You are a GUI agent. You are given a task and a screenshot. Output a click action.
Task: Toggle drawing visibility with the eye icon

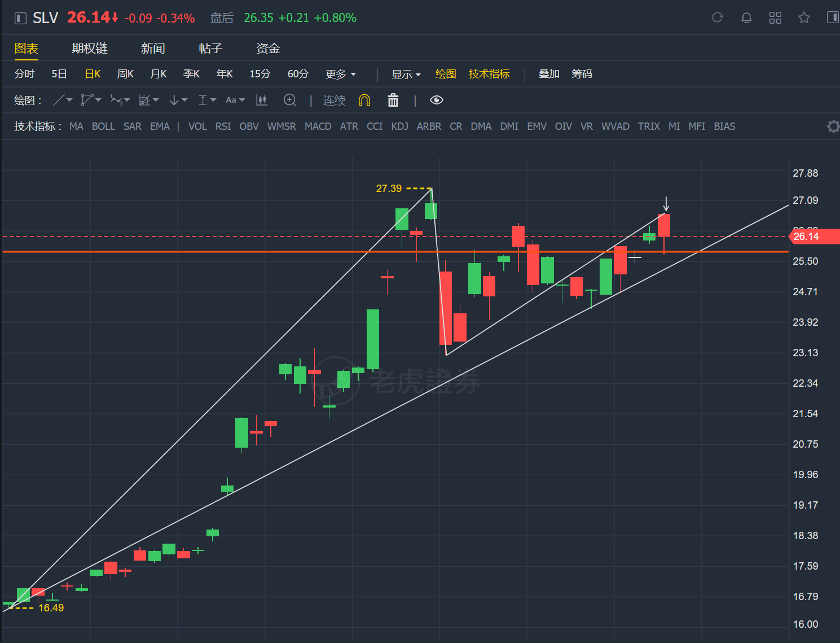pos(436,100)
